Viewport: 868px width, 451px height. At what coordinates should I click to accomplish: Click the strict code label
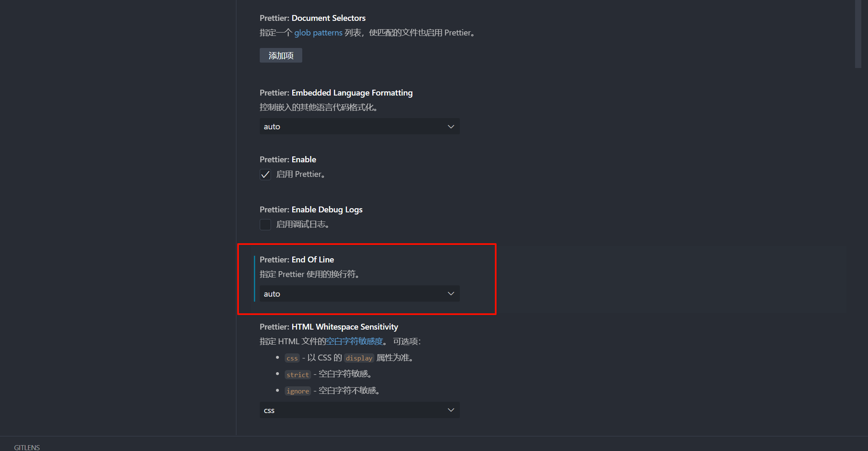tap(298, 375)
